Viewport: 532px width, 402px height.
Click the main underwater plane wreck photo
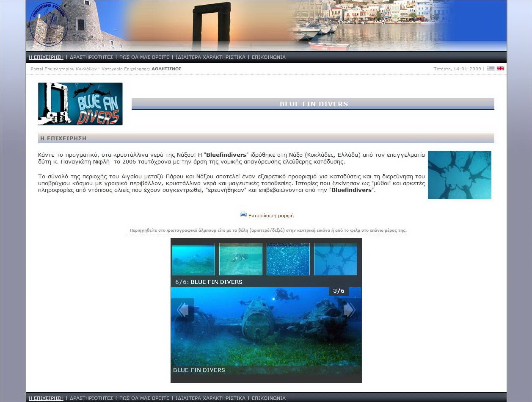click(266, 330)
